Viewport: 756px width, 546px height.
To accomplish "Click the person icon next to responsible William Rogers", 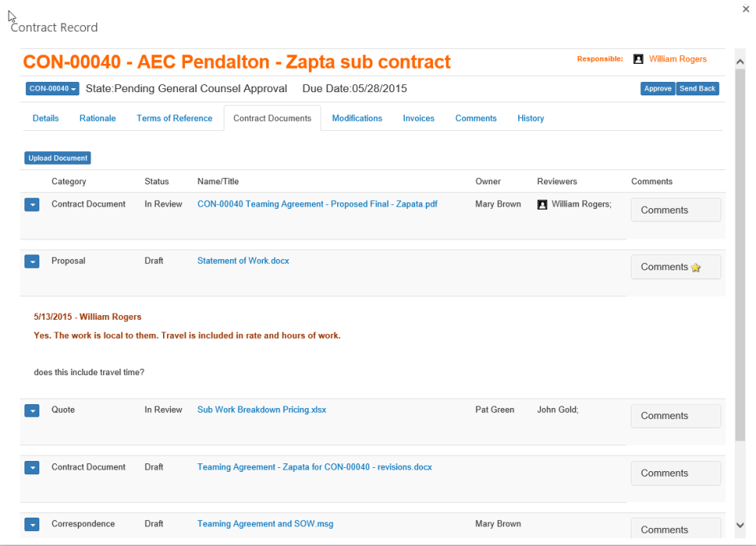I will pyautogui.click(x=638, y=58).
